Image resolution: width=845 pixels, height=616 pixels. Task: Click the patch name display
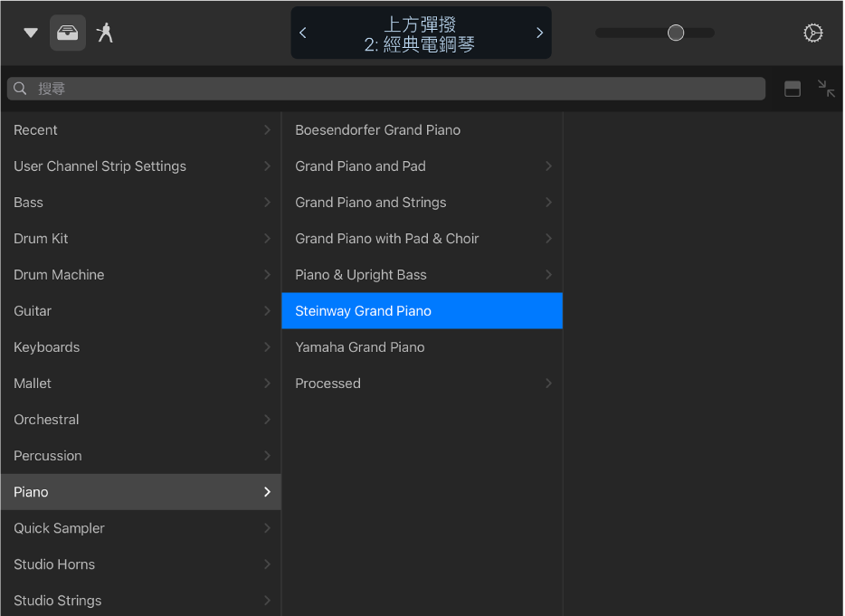point(421,33)
